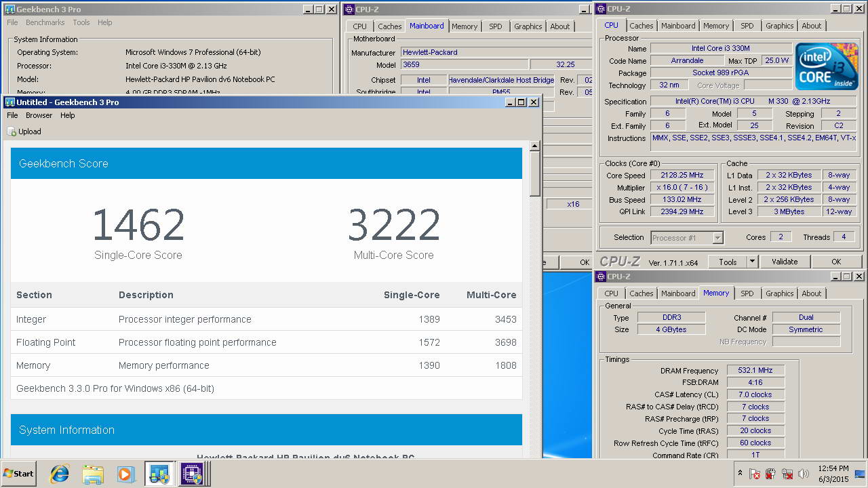
Task: Click the Core Speed 2128.25 MHz field
Action: tap(682, 176)
